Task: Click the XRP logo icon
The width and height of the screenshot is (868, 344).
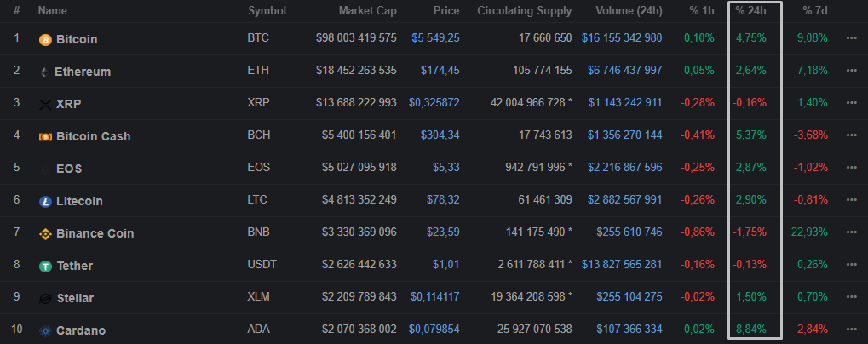Action: [45, 105]
